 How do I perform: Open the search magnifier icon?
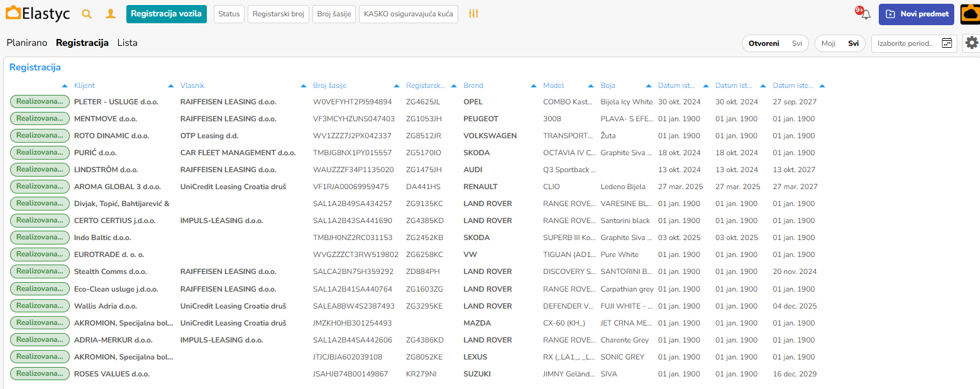87,14
